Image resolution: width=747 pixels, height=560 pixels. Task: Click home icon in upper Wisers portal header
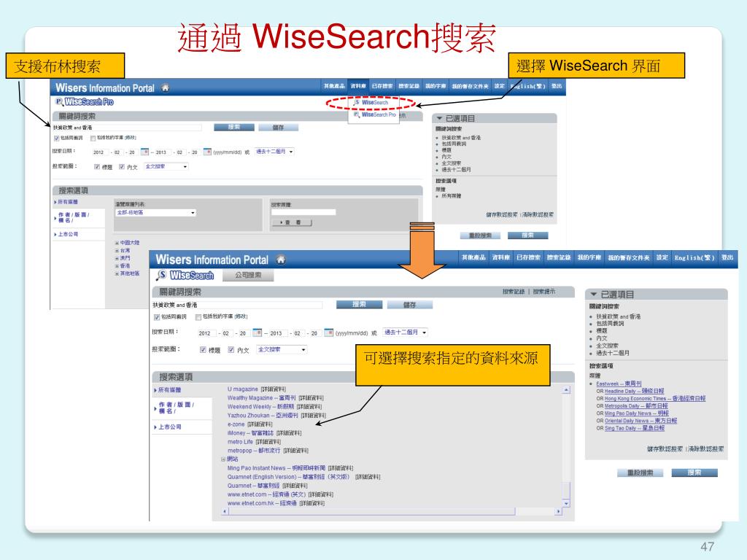[x=165, y=87]
